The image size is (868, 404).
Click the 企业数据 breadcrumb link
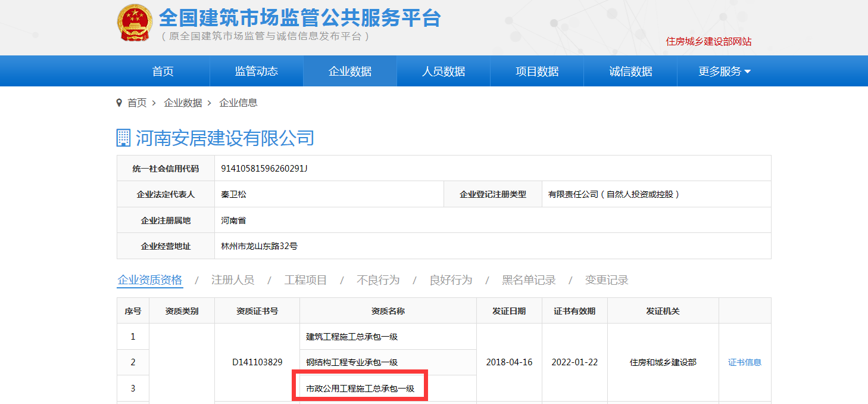coord(183,102)
